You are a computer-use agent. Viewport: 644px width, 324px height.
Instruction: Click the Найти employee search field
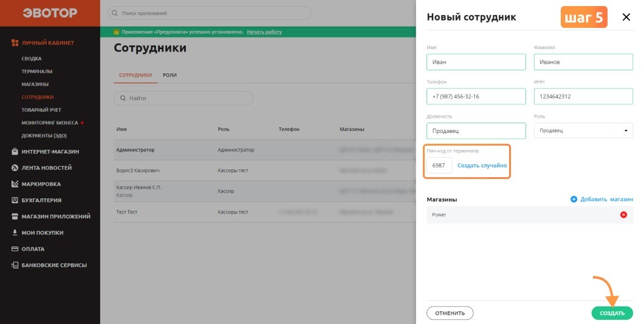(x=183, y=98)
